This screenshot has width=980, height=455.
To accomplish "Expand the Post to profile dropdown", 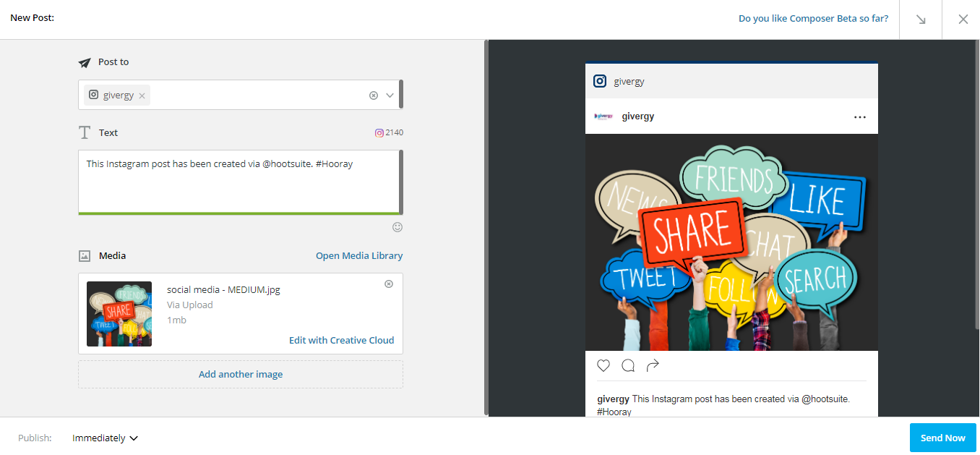I will point(390,95).
